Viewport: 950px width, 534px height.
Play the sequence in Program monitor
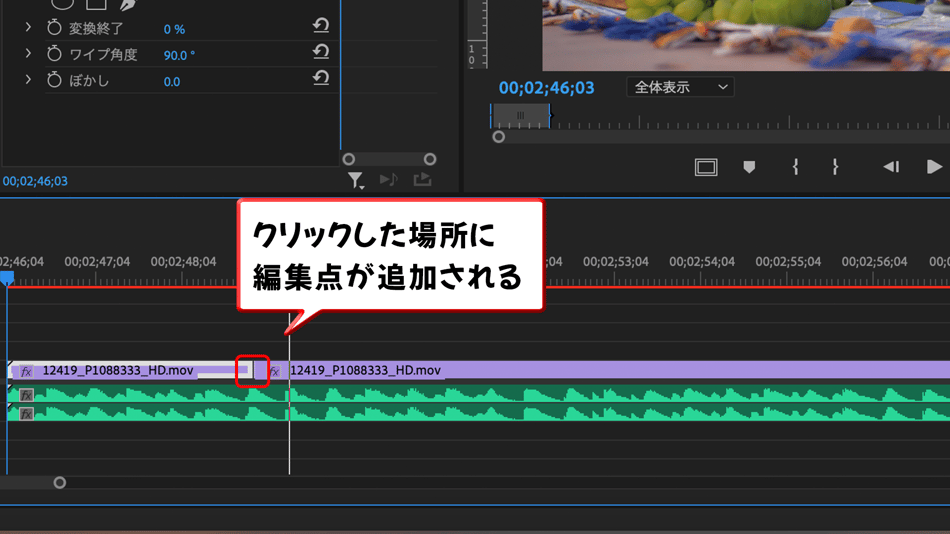[x=934, y=167]
